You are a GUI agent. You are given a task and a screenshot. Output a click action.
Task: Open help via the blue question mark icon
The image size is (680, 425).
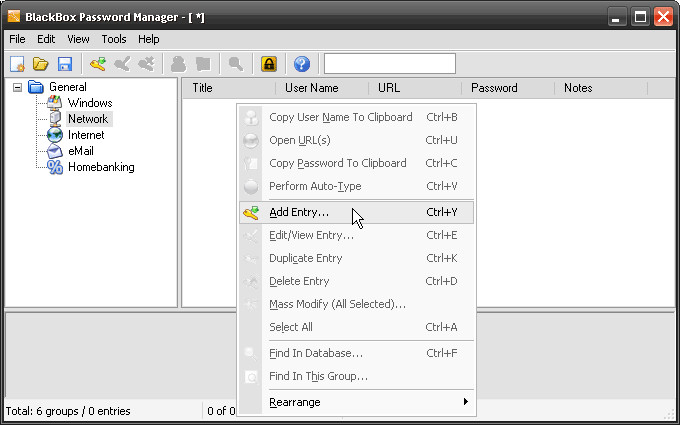(301, 64)
